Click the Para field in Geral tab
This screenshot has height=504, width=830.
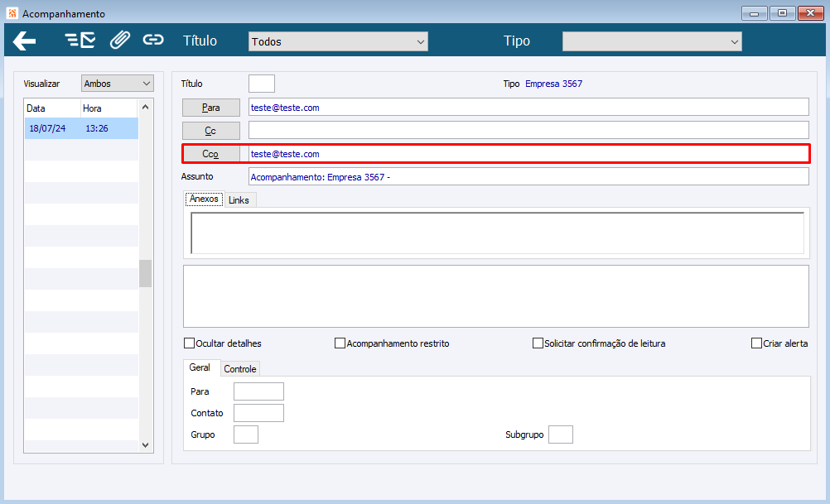pyautogui.click(x=258, y=391)
